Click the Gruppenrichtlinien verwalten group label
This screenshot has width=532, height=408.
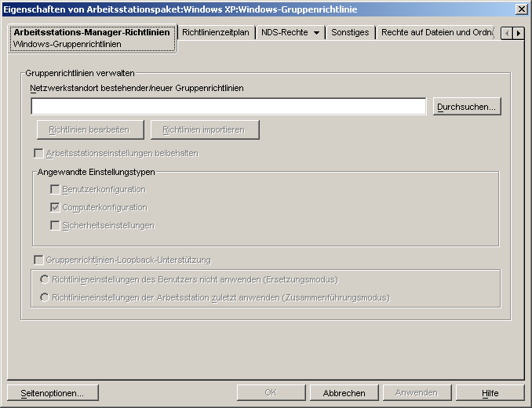80,73
